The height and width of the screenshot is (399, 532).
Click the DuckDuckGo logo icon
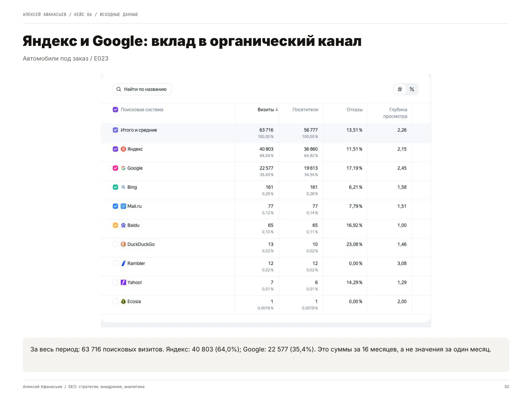123,244
